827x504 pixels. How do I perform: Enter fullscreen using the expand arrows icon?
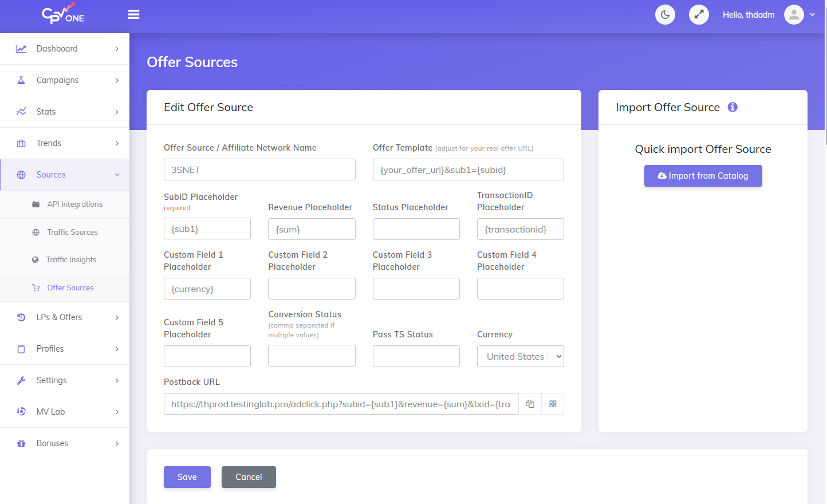point(699,14)
